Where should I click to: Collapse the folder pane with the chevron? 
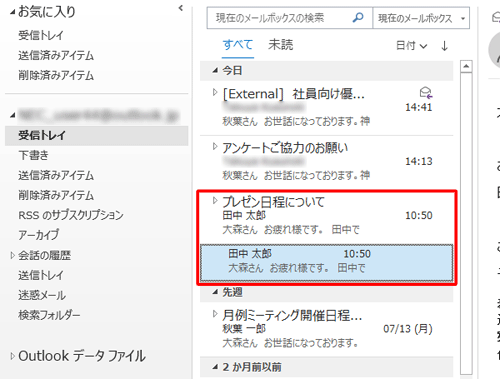(x=181, y=8)
